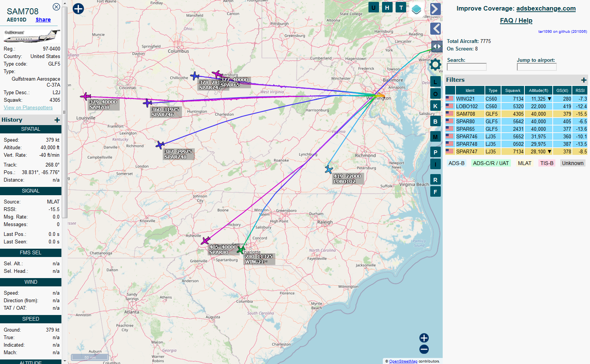
Task: Toggle the P map option button
Action: pyautogui.click(x=435, y=152)
